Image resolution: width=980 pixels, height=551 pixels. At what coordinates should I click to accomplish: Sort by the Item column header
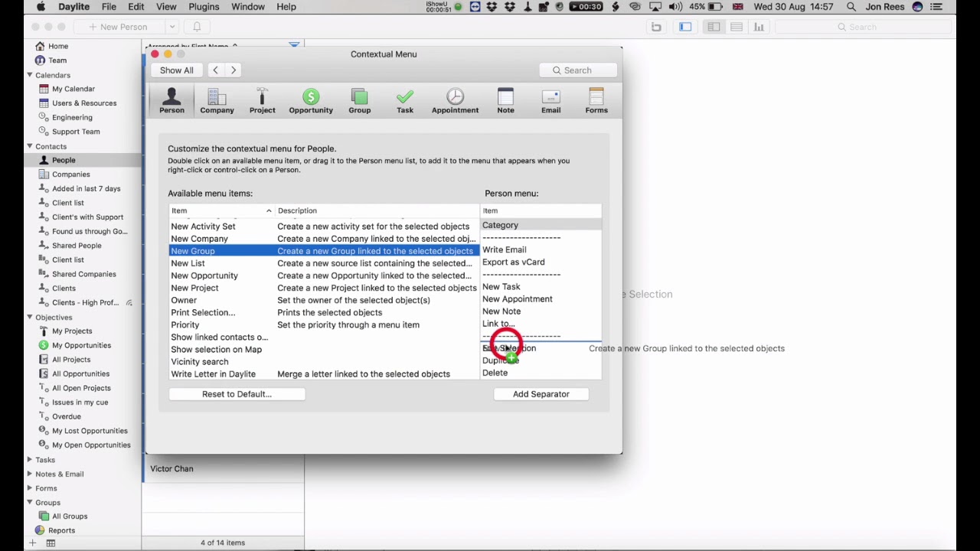click(x=221, y=210)
